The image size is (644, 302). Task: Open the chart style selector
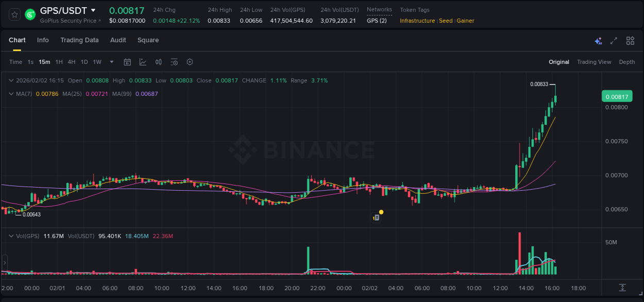tap(143, 62)
